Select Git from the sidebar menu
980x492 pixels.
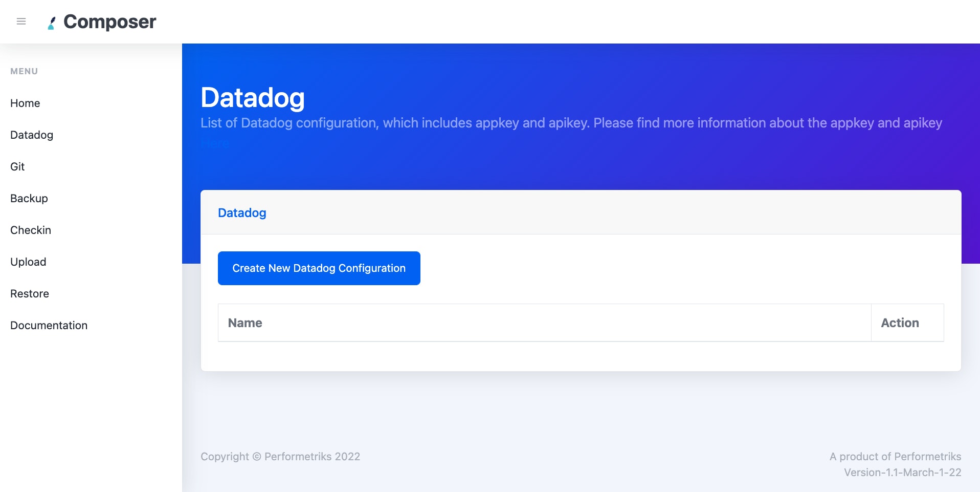(17, 167)
